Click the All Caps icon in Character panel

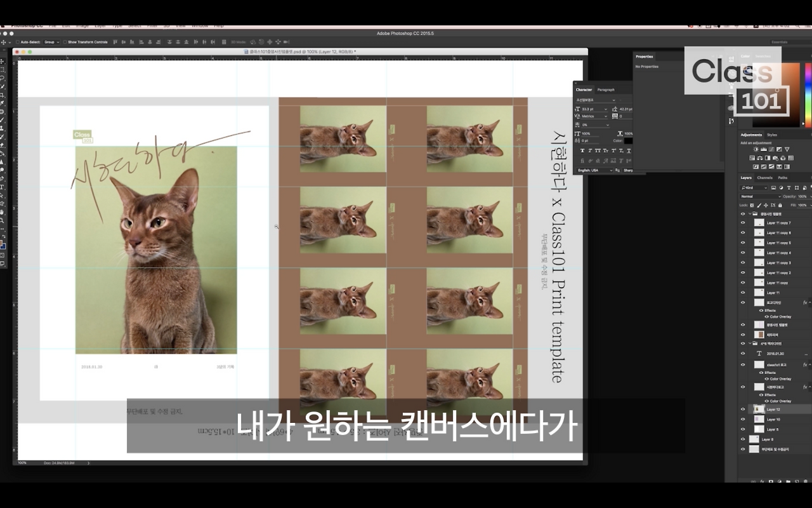[x=598, y=150]
